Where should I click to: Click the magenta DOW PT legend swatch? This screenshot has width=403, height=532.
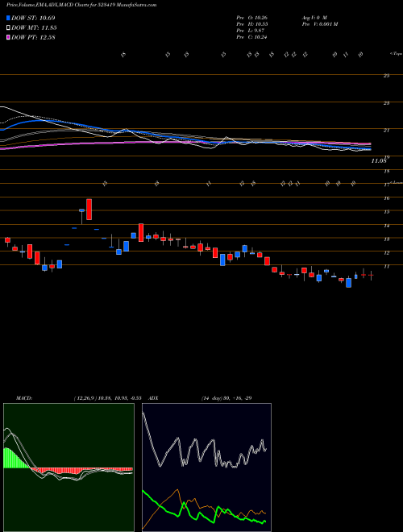tap(9, 38)
